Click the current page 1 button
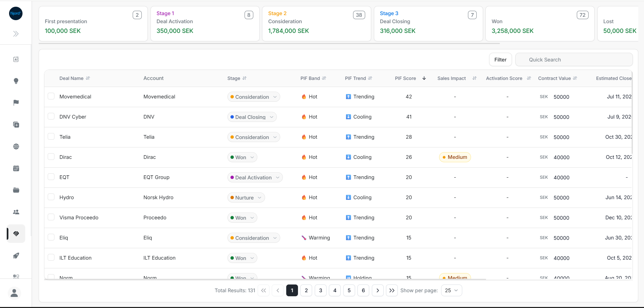Viewport: 644px width, 308px height. pyautogui.click(x=292, y=291)
